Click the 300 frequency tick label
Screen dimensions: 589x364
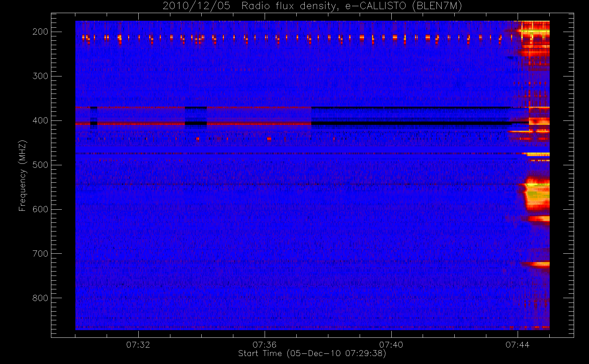click(40, 76)
